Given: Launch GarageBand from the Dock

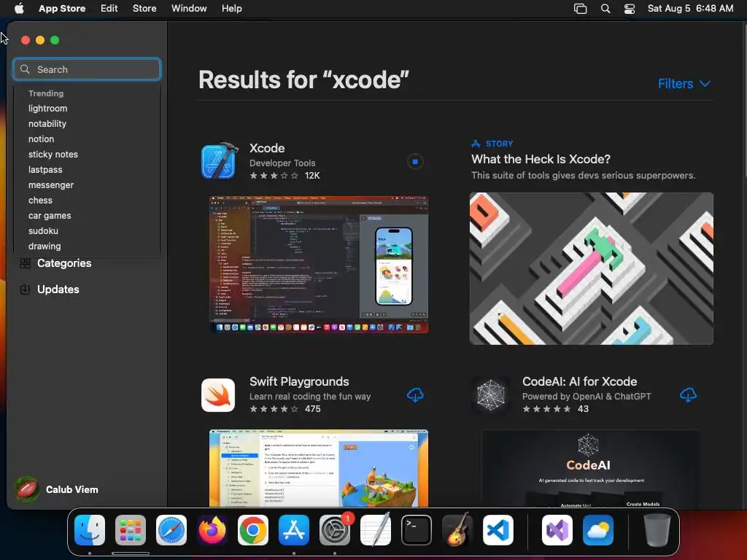Looking at the screenshot, I should tap(457, 529).
